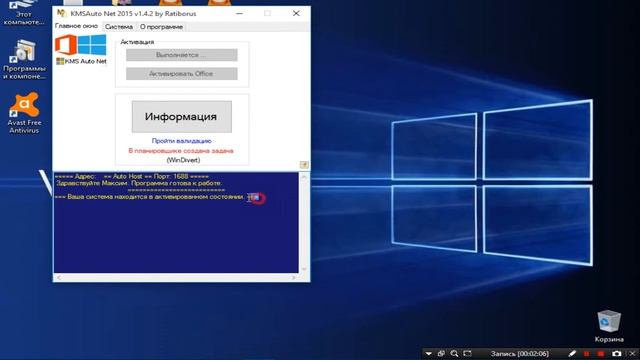640x360 pixels.
Task: Click the Запись [00:02:06] recording timer
Action: pos(519,353)
